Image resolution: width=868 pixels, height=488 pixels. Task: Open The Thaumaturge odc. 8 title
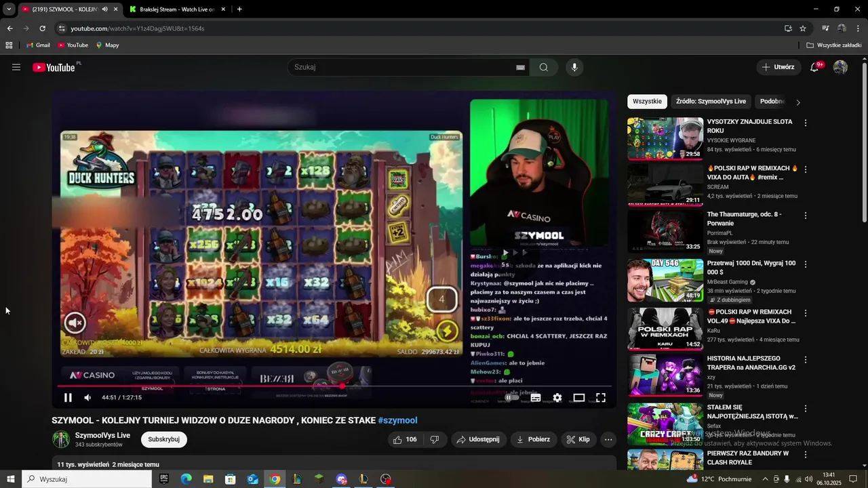745,218
